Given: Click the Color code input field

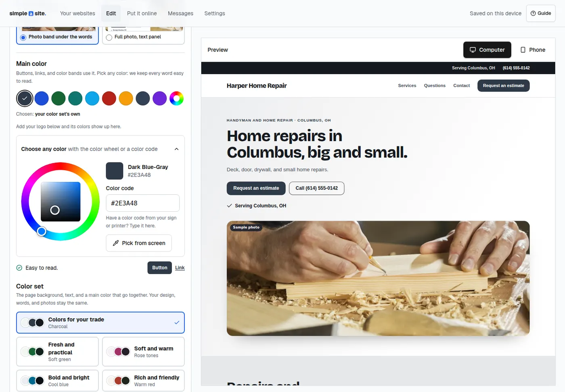Looking at the screenshot, I should [143, 203].
